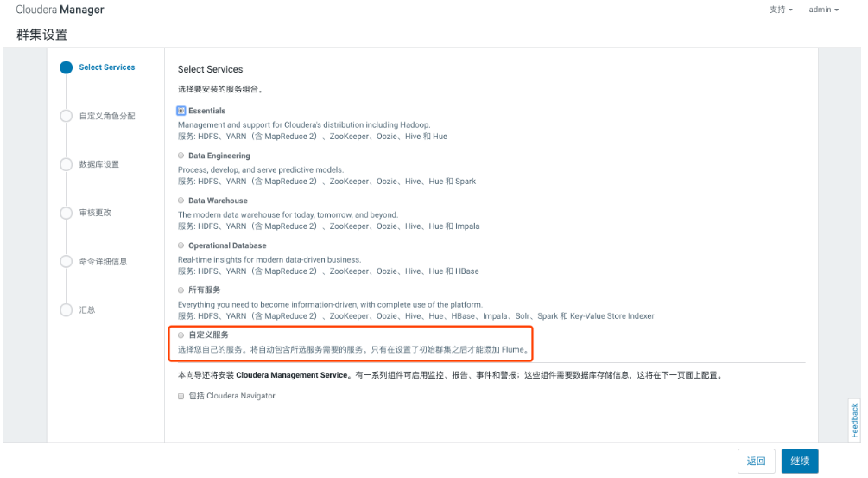Click Data Engineering services list ending with Spark
The height and width of the screenshot is (478, 868).
coord(326,182)
